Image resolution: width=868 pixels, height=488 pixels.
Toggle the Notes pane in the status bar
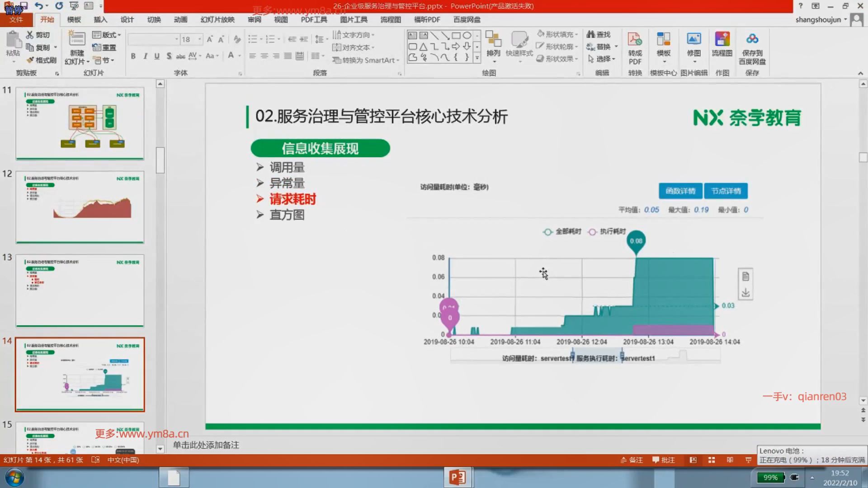632,460
